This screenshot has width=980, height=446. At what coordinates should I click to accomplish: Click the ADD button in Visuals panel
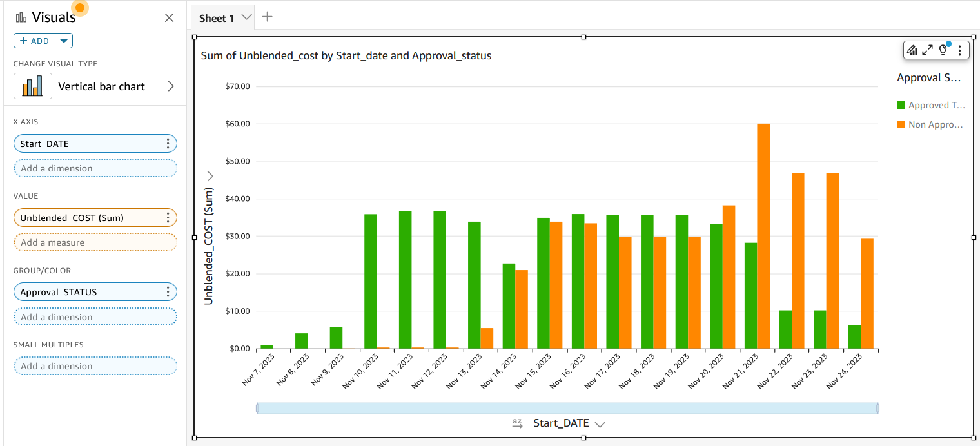pyautogui.click(x=35, y=40)
